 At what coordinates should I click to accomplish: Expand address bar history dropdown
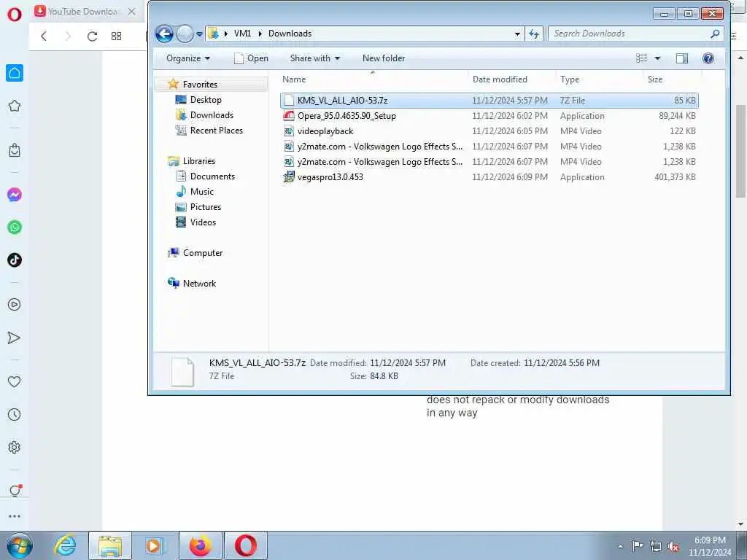pos(517,34)
